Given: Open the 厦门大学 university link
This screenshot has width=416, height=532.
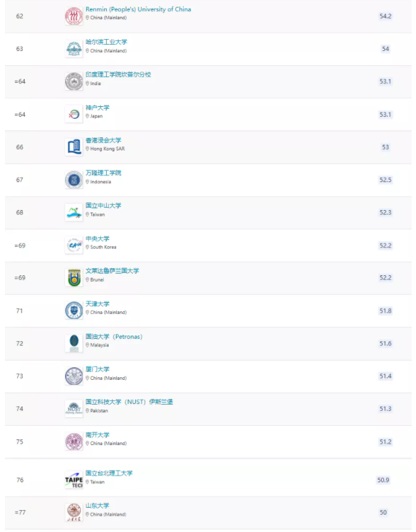Looking at the screenshot, I should click(x=97, y=369).
